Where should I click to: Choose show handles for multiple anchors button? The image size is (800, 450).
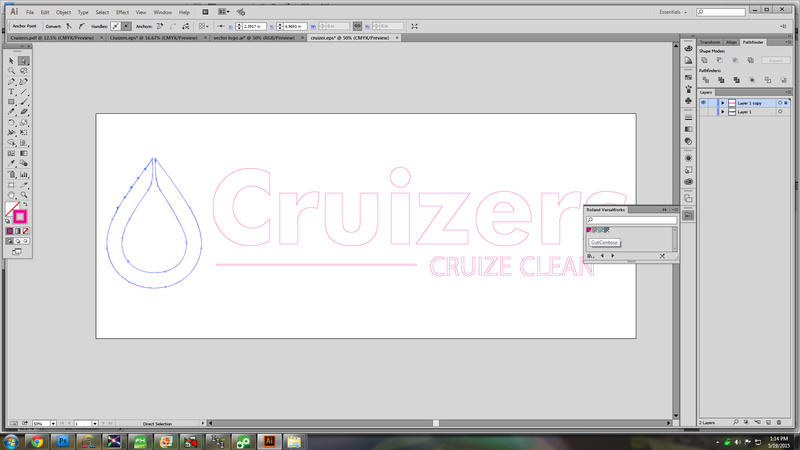click(116, 26)
